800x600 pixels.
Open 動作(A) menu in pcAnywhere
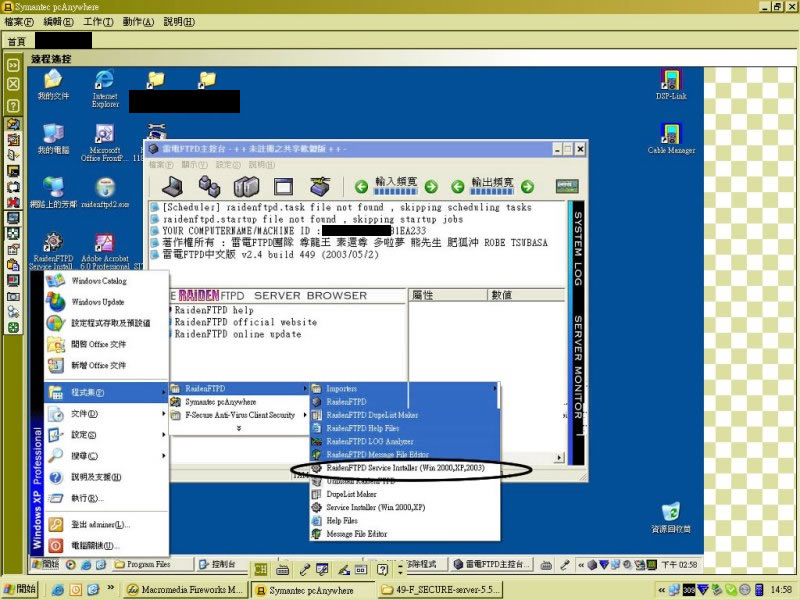coord(138,22)
